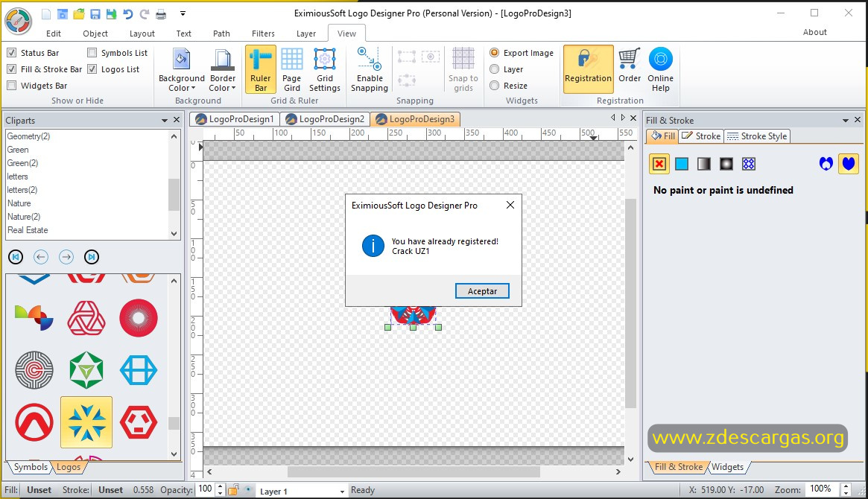Image resolution: width=868 pixels, height=499 pixels.
Task: Toggle the Page Gird button
Action: 292,70
